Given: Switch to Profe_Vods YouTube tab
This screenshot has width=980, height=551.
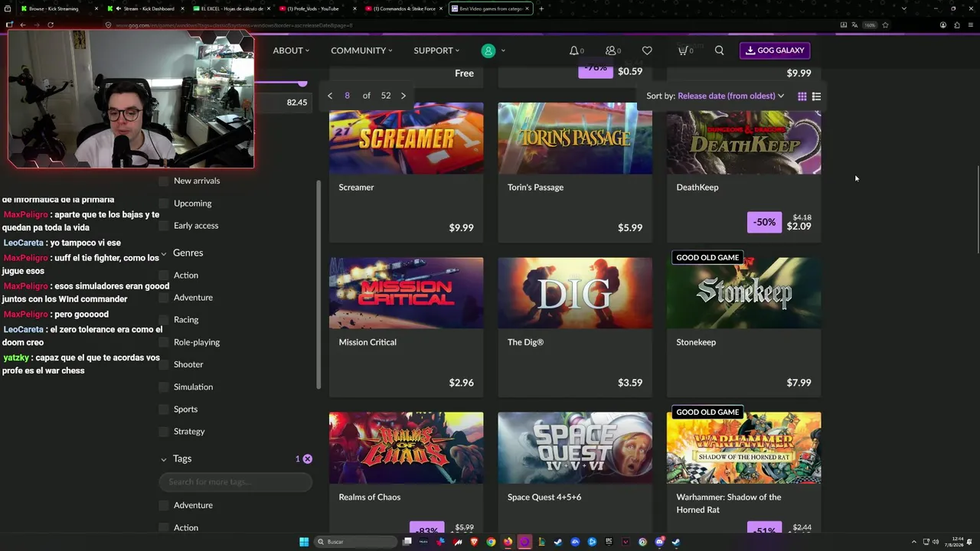Looking at the screenshot, I should [315, 9].
